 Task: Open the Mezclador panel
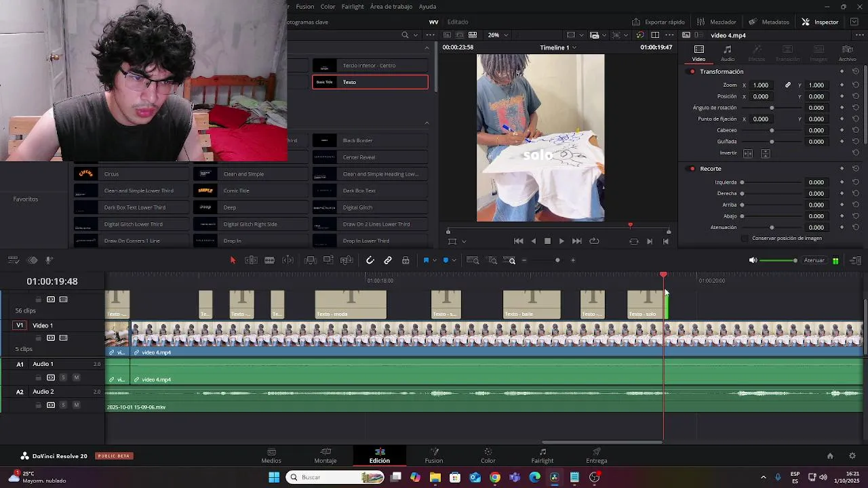tap(716, 22)
